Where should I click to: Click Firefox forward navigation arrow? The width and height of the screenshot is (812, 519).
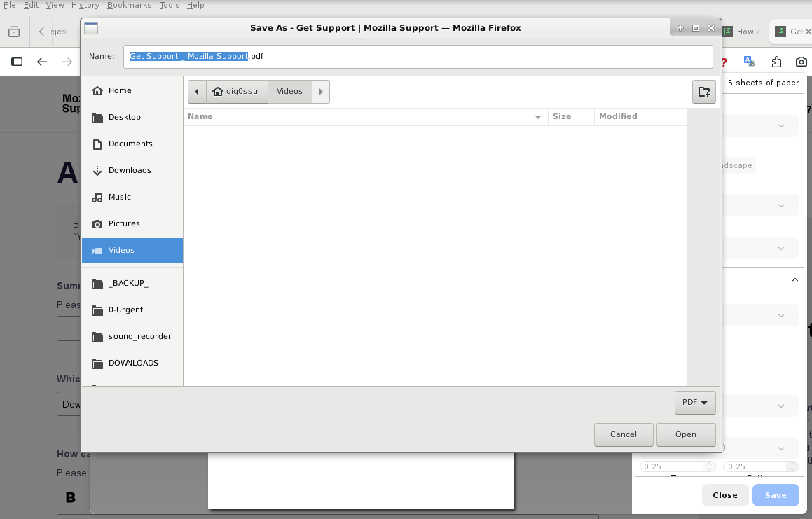click(67, 62)
